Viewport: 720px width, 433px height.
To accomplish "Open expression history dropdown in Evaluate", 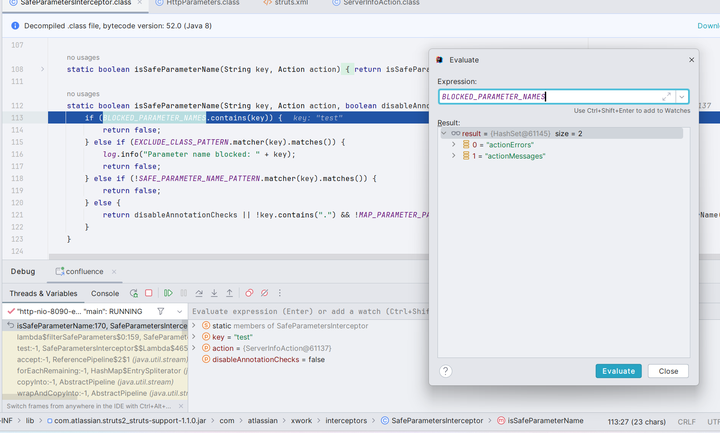I will [x=682, y=97].
